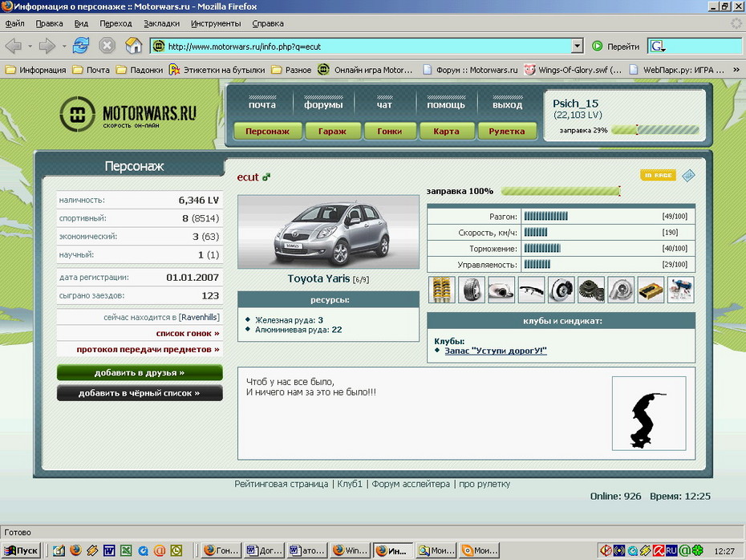Open the Падонки bookmarks folder
This screenshot has width=746, height=560.
click(140, 70)
